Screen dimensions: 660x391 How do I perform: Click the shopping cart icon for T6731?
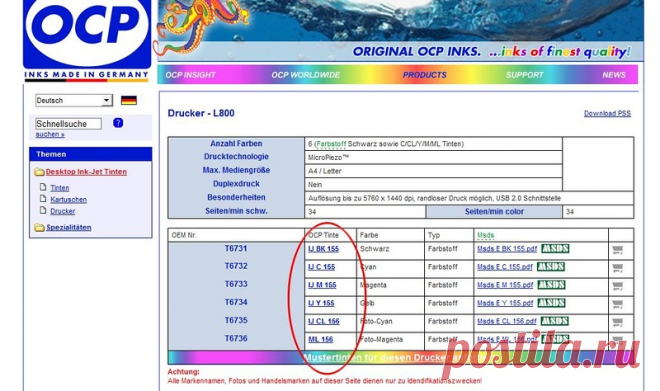[x=617, y=250]
